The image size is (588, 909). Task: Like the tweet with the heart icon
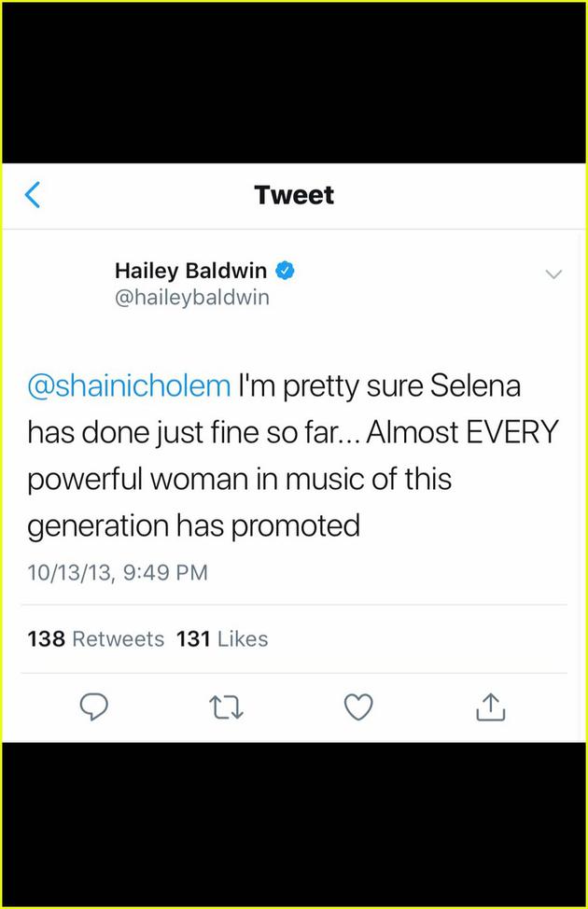358,708
